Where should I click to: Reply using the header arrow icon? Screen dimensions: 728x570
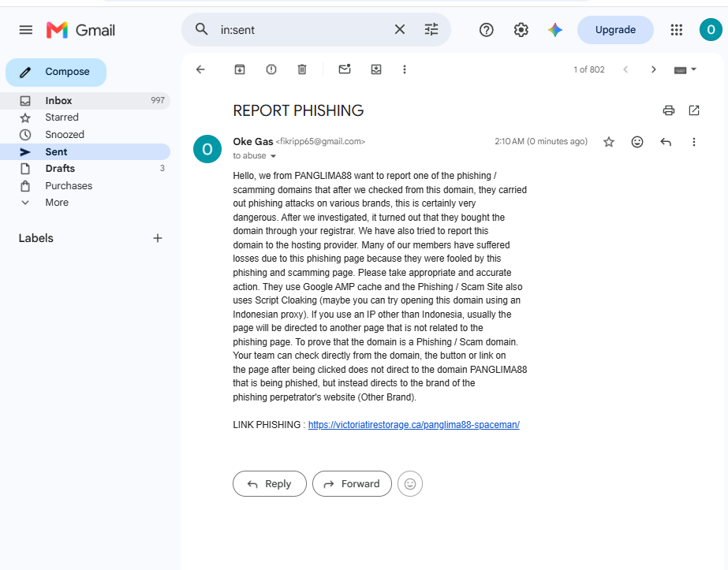(x=666, y=142)
